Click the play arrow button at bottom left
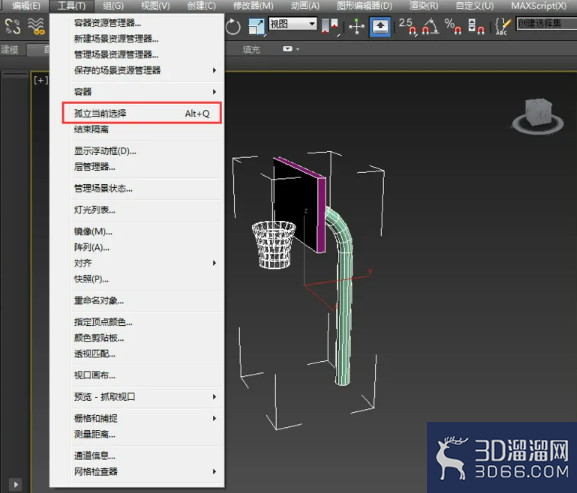This screenshot has width=577, height=493. [15, 485]
